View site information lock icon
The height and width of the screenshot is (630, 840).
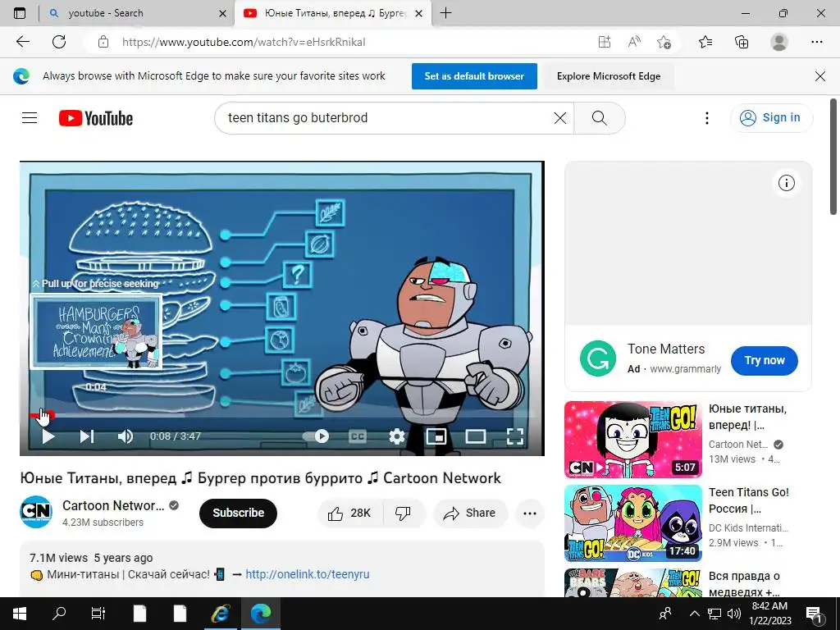[x=103, y=42]
